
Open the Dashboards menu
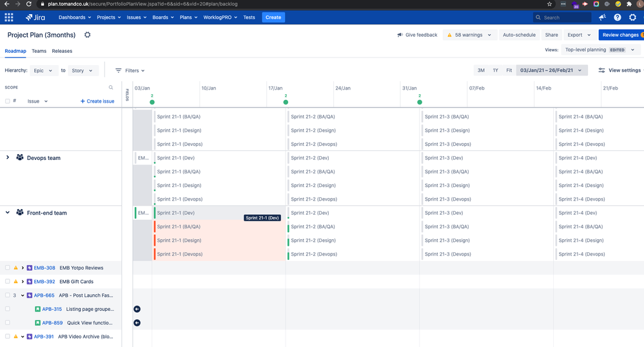click(75, 17)
